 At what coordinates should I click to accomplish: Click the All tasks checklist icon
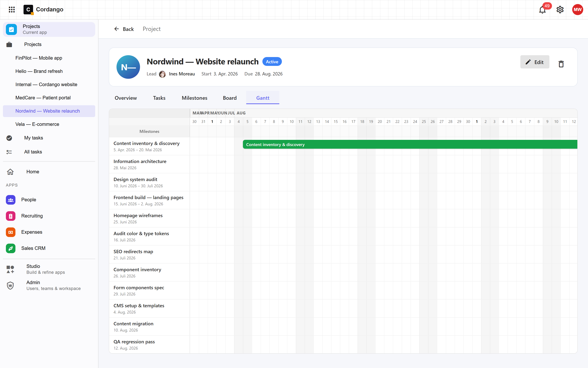coord(9,152)
